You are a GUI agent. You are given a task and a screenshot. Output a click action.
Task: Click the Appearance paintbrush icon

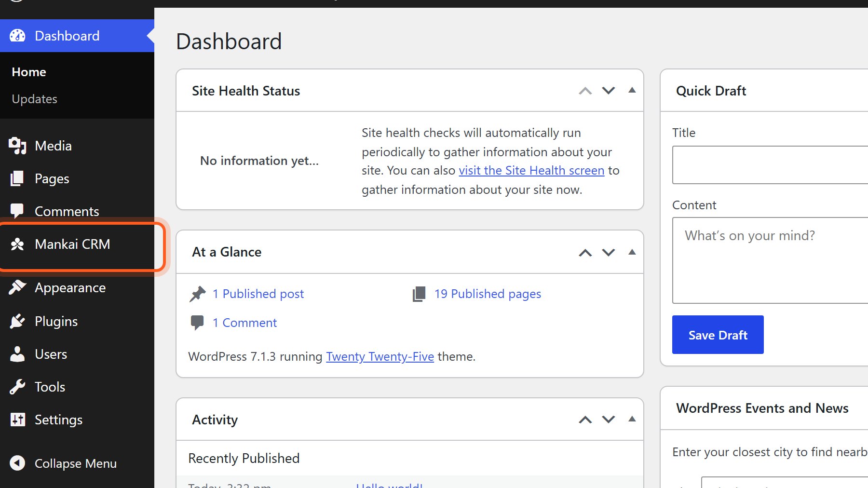coord(17,287)
